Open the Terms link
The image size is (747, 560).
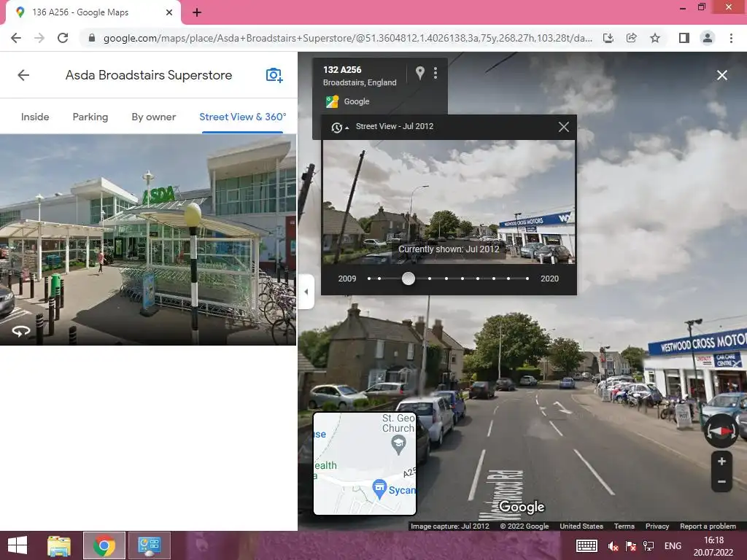pyautogui.click(x=624, y=526)
